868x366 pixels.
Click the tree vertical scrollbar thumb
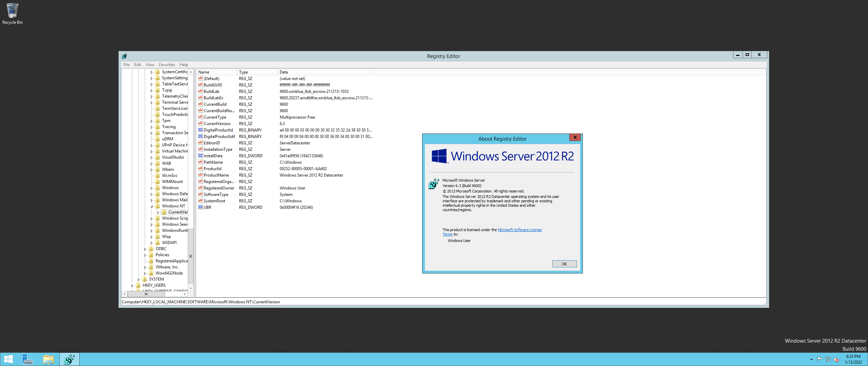(191, 256)
